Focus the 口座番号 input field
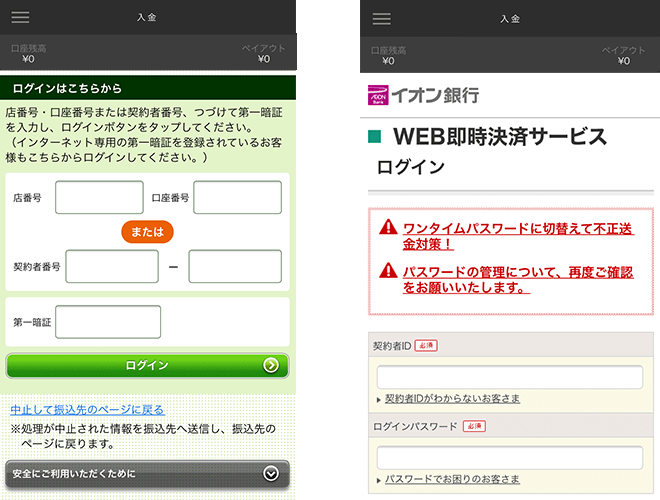660x500 pixels. coord(237,197)
